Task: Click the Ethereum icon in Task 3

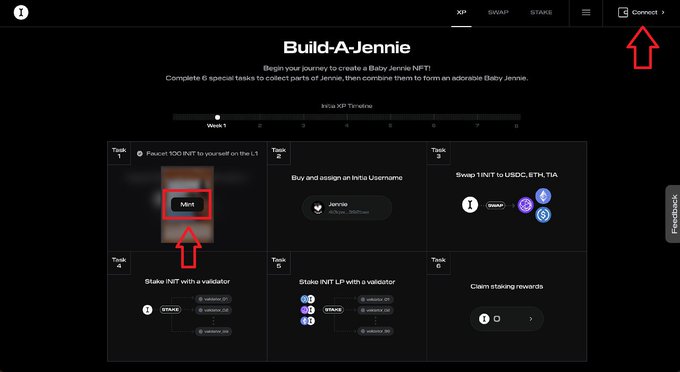Action: click(543, 196)
